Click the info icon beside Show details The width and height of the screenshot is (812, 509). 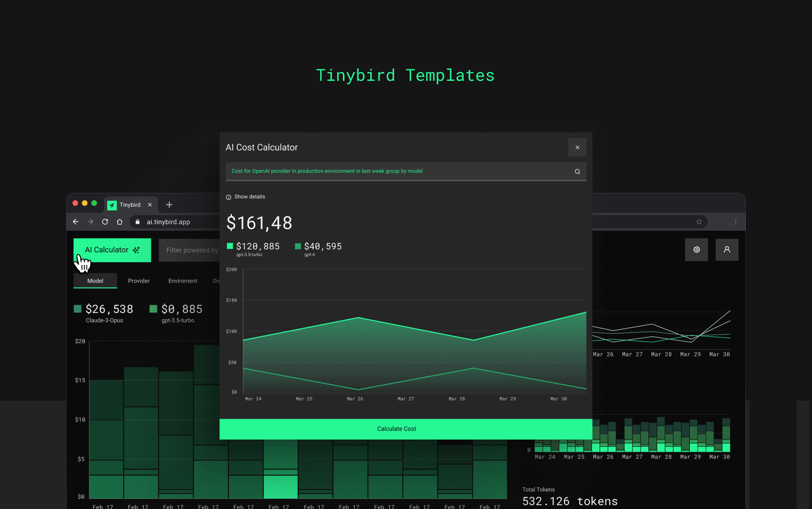[x=228, y=197]
